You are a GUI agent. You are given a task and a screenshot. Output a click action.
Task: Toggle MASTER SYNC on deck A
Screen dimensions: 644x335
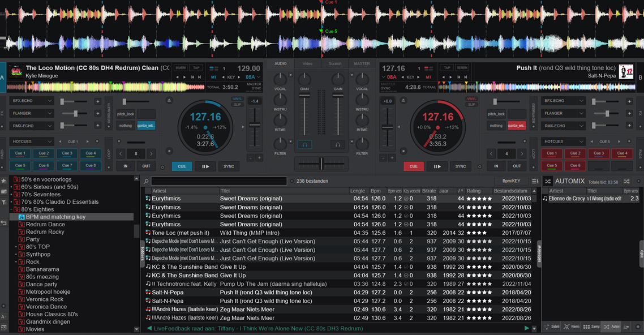254,86
